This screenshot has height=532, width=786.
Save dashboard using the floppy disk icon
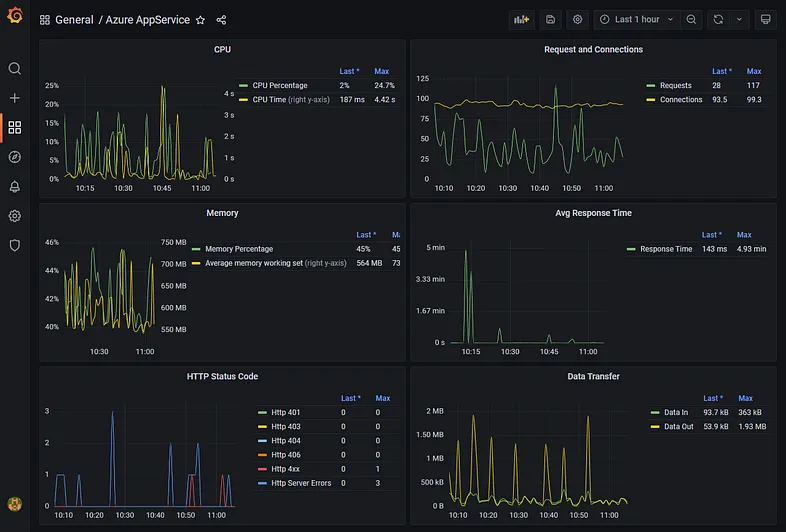click(x=550, y=20)
